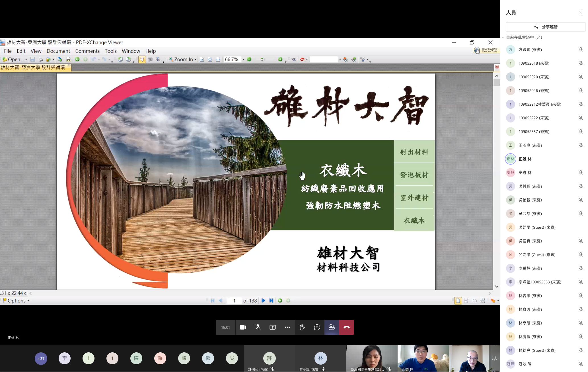Screen dimensions: 588x372
Task: Click the share screen icon
Action: point(272,327)
